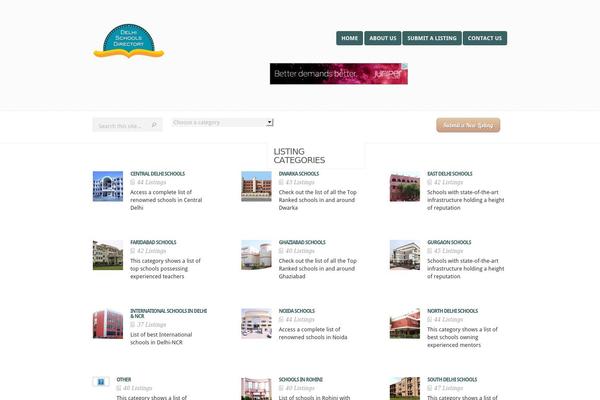This screenshot has width=600, height=400.
Task: Open Gurgaon Schools thumbnail image
Action: 405,255
